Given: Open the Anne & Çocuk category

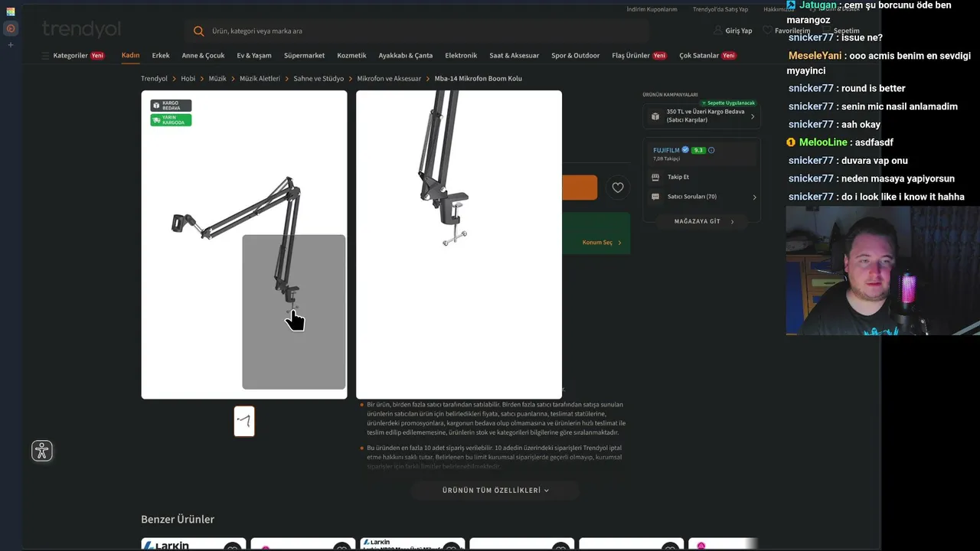Looking at the screenshot, I should tap(204, 55).
